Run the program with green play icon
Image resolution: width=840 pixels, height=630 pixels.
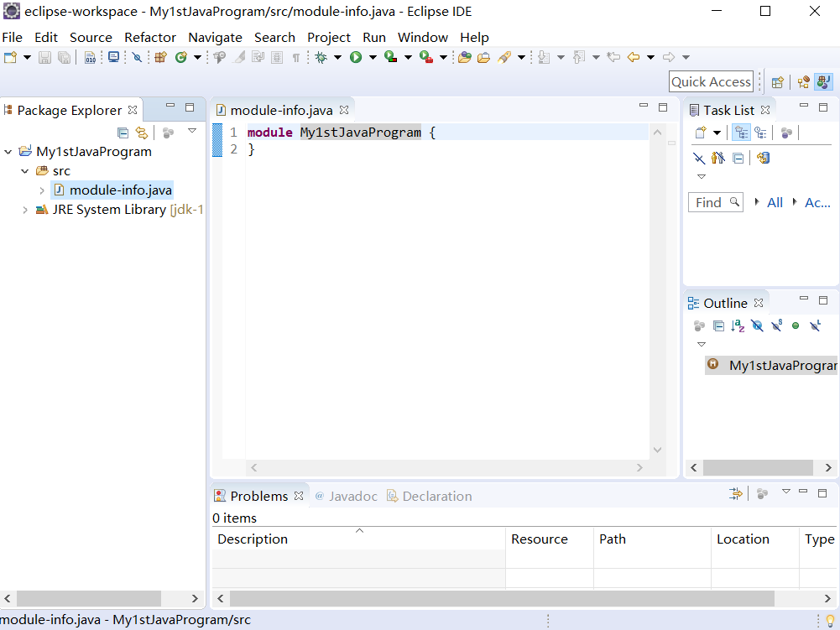pyautogui.click(x=356, y=57)
